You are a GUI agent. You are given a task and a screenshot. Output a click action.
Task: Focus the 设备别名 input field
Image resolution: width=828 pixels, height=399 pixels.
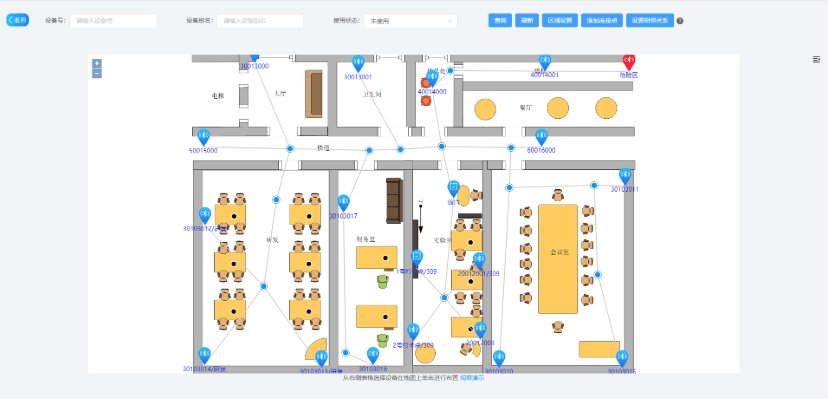[x=260, y=21]
